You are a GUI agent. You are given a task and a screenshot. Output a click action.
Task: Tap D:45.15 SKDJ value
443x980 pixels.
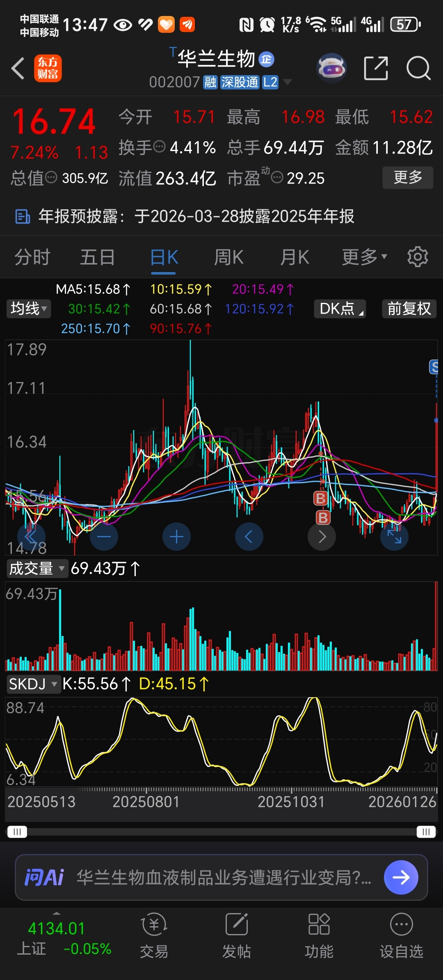[x=174, y=684]
